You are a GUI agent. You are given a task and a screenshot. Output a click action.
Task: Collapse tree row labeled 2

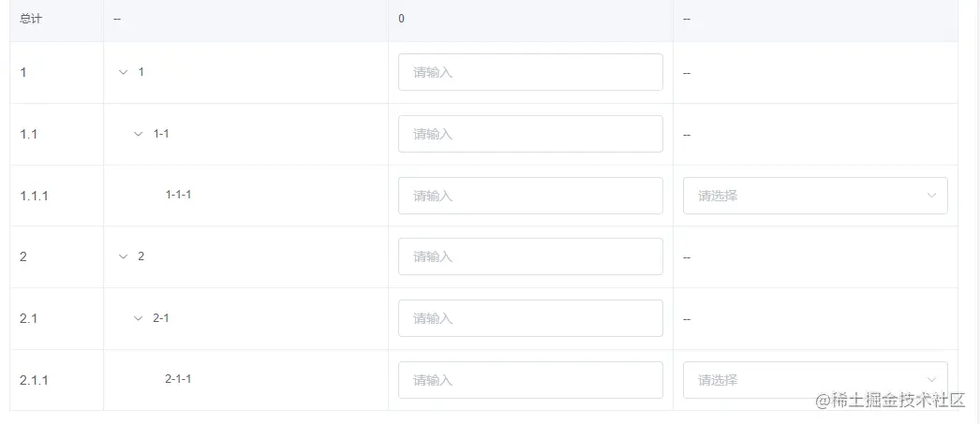[123, 256]
